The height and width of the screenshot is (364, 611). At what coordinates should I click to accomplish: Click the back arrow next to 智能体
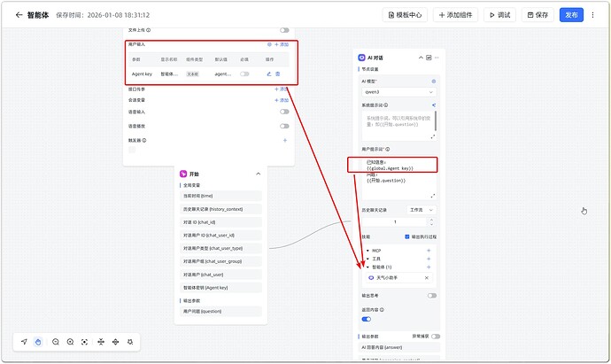tap(19, 15)
